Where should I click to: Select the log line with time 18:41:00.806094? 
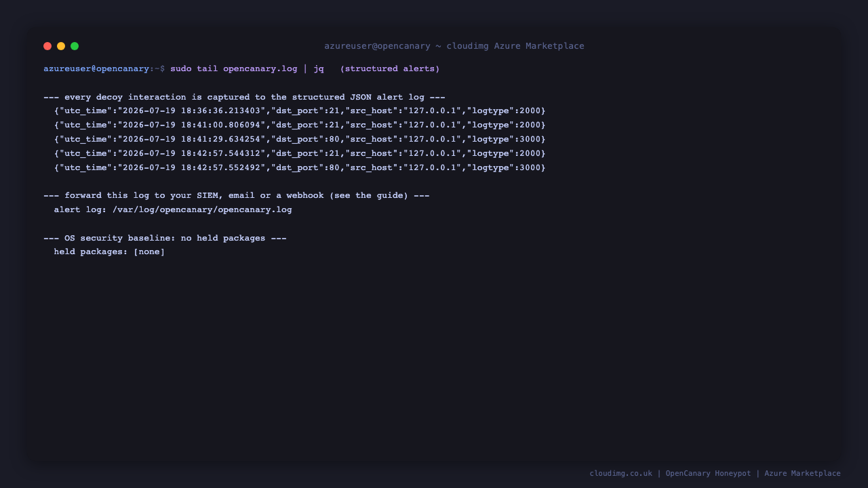coord(300,125)
